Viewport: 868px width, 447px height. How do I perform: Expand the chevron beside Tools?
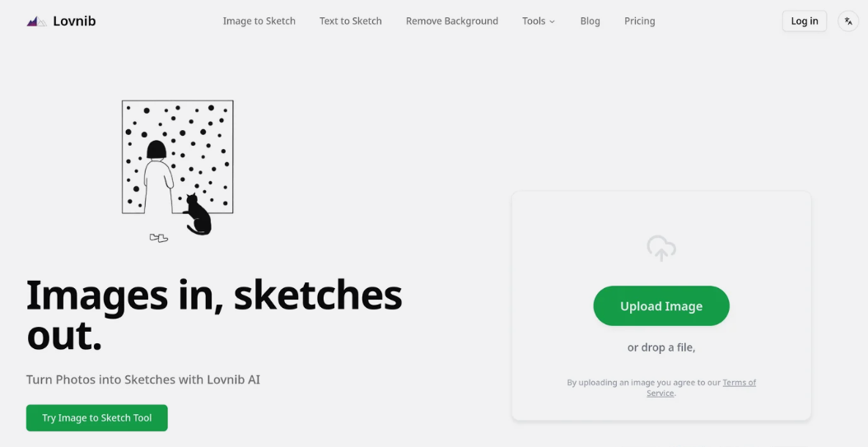(x=553, y=21)
